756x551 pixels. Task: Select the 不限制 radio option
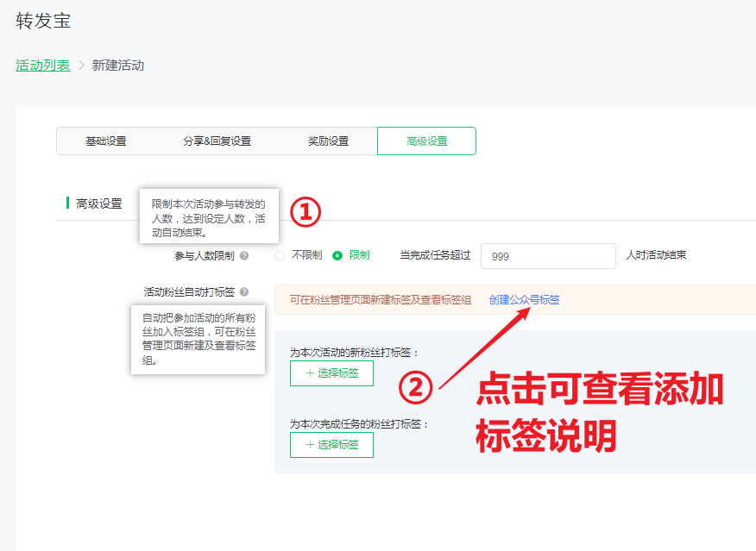[280, 255]
